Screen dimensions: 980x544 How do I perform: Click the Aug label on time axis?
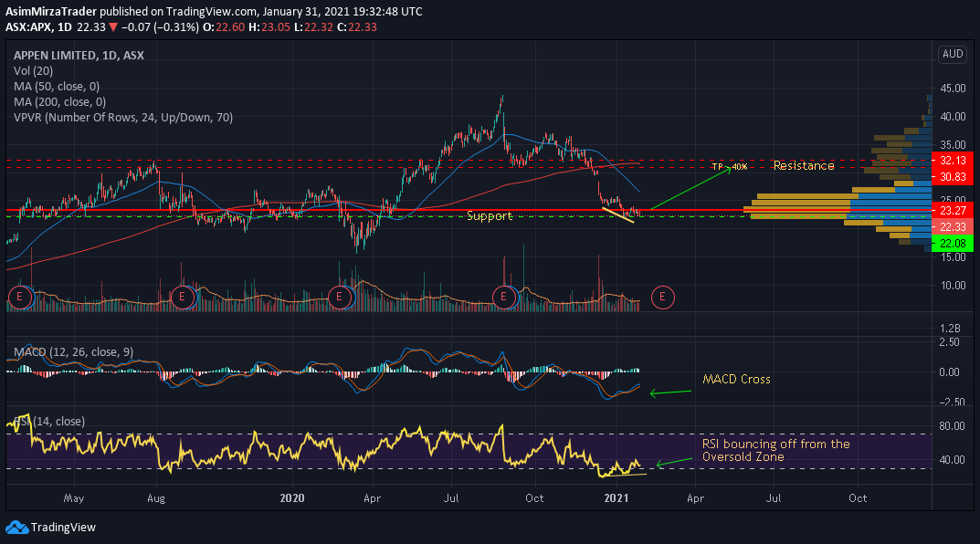coord(155,497)
